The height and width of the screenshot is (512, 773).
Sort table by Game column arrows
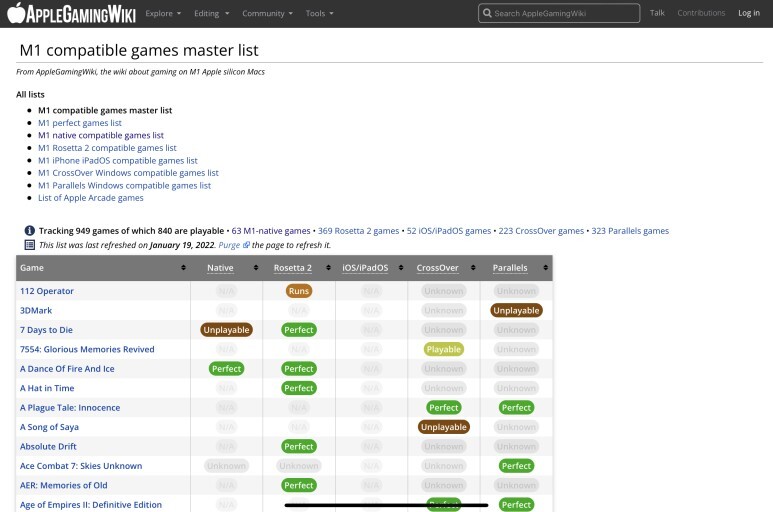point(183,268)
